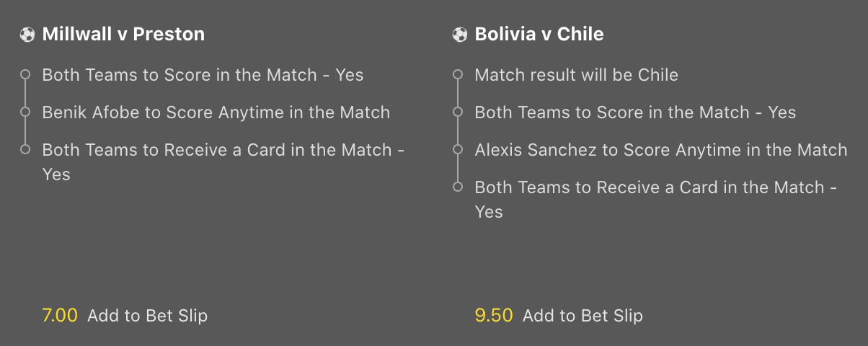Click Bolivia v Chile Both Teams to Score line
Image resolution: width=868 pixels, height=346 pixels.
click(x=635, y=112)
